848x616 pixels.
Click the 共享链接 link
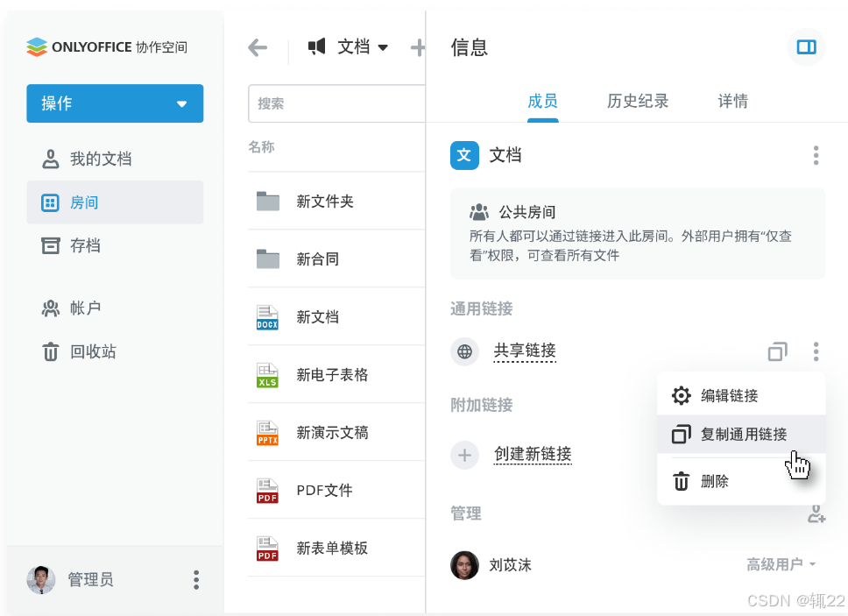525,351
